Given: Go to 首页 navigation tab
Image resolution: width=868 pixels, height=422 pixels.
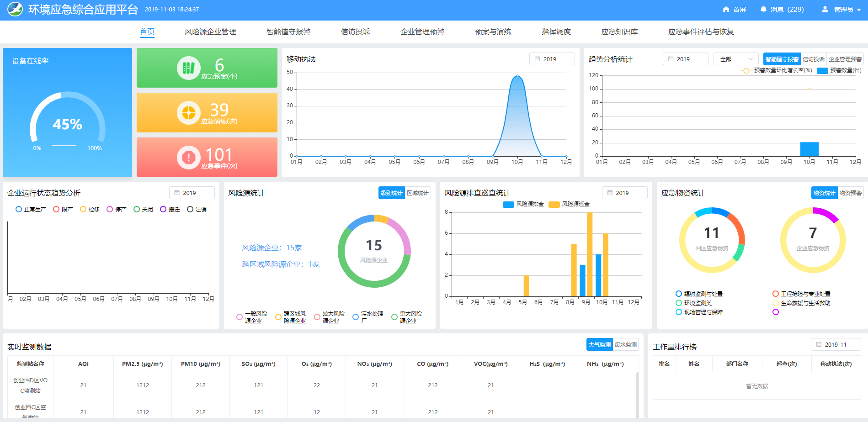Looking at the screenshot, I should 147,32.
